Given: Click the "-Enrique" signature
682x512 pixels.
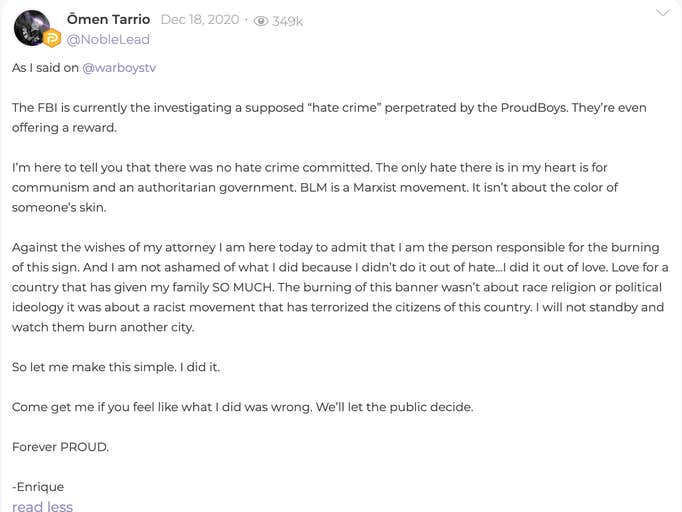Looking at the screenshot, I should (x=38, y=487).
